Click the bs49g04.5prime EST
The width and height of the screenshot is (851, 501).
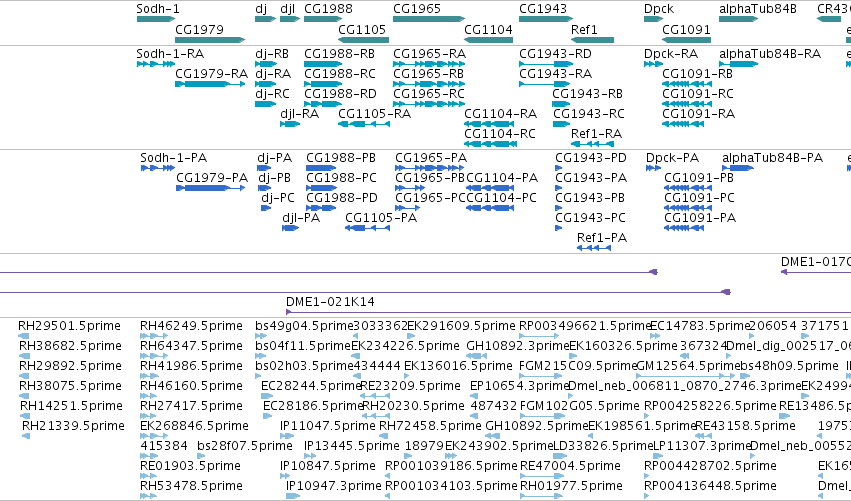click(261, 336)
